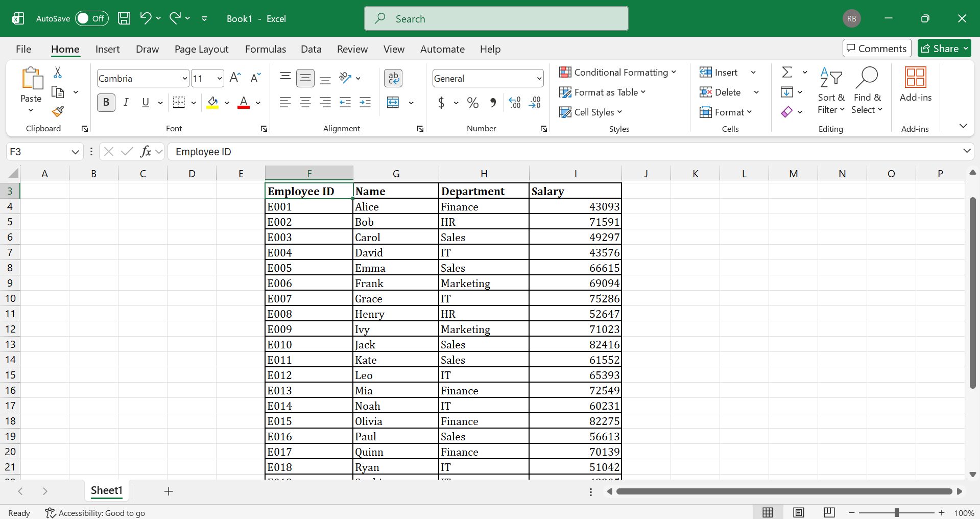Toggle Wrap Text

(393, 78)
